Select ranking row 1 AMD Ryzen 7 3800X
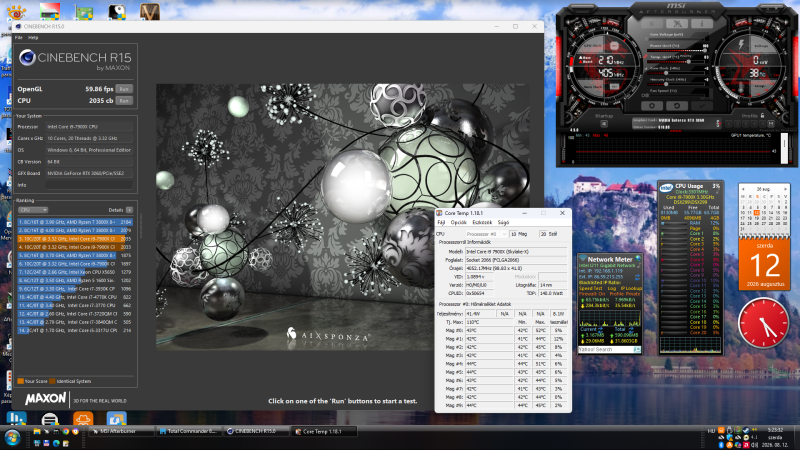This screenshot has height=450, width=800. (x=75, y=222)
